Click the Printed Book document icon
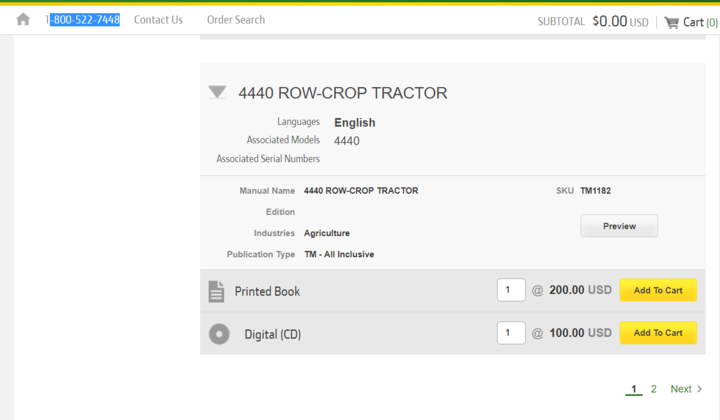This screenshot has width=720, height=420. [216, 291]
